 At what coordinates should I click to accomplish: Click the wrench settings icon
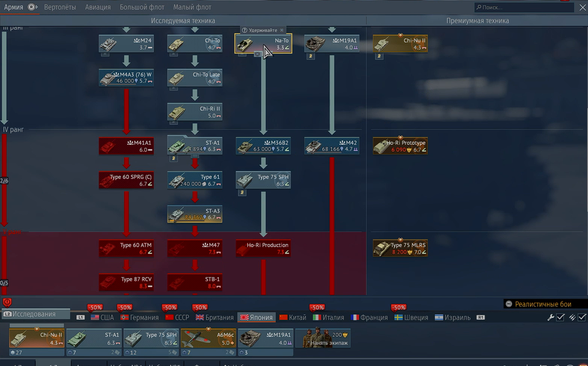[x=551, y=317]
